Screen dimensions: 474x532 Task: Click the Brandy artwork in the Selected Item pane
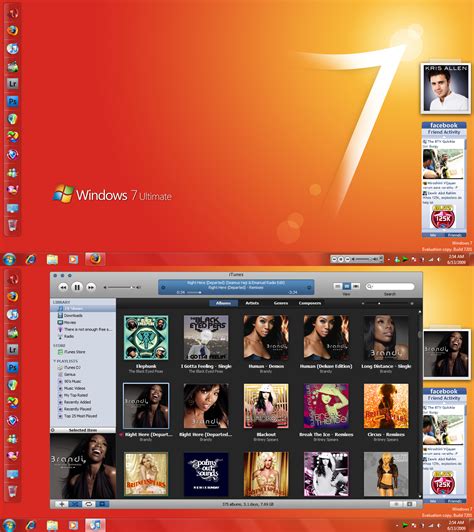pos(83,466)
